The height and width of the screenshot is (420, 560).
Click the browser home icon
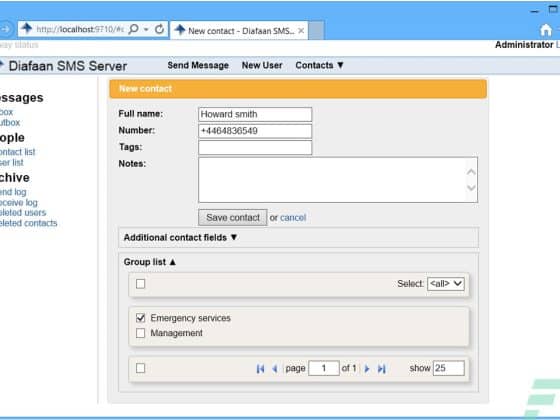pyautogui.click(x=545, y=30)
